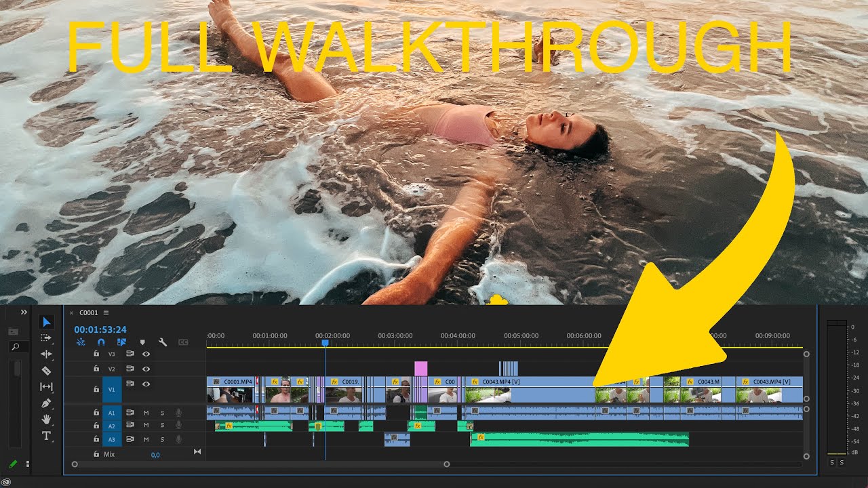Toggle Linked Selection in timeline

click(x=121, y=342)
